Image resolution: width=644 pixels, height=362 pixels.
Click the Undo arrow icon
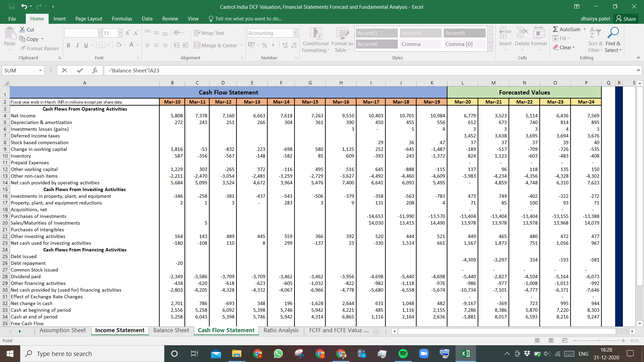tap(24, 6)
